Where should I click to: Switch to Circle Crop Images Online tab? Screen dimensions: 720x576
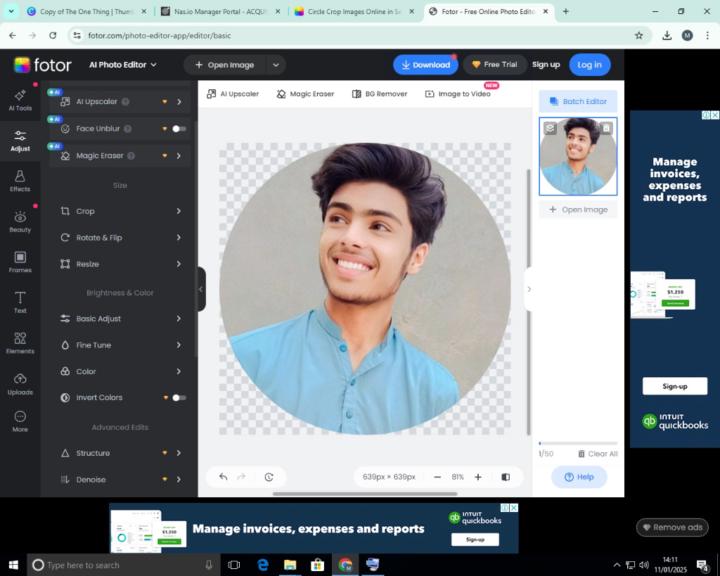click(354, 11)
